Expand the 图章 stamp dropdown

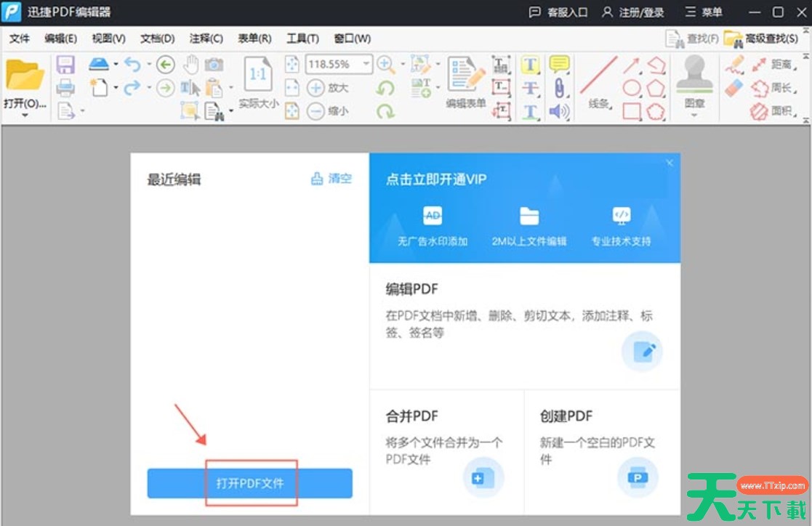(694, 116)
